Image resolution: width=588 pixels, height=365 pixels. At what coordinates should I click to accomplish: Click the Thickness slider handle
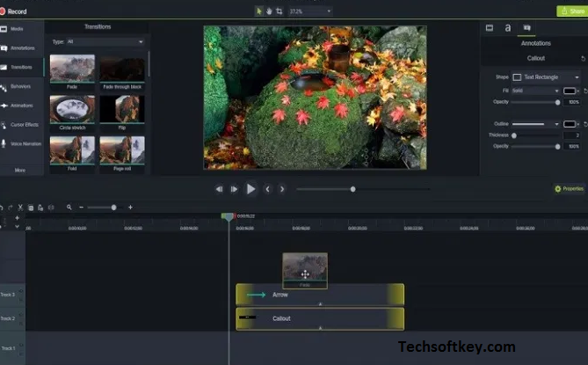tap(514, 135)
